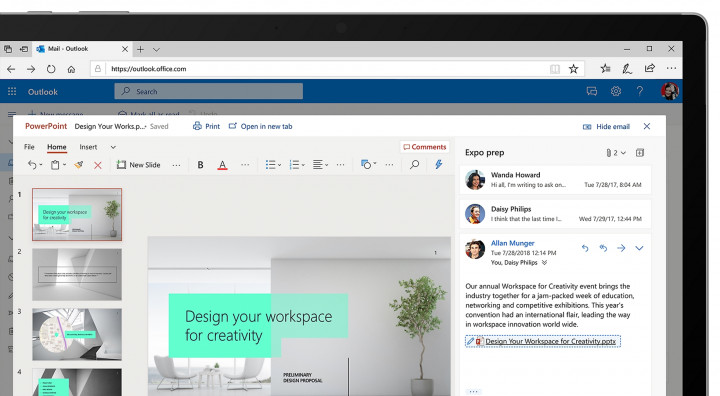The width and height of the screenshot is (720, 396).
Task: Add a New Slide
Action: coord(138,164)
